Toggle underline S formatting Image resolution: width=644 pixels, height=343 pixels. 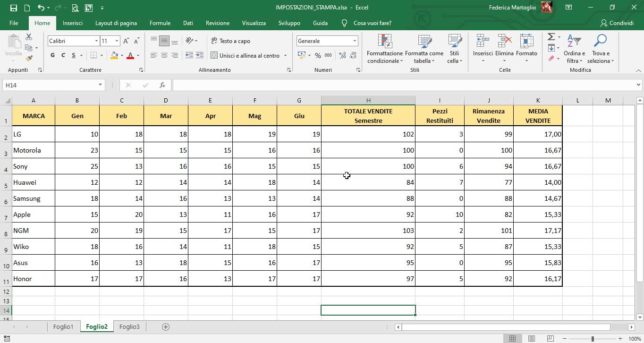point(74,55)
